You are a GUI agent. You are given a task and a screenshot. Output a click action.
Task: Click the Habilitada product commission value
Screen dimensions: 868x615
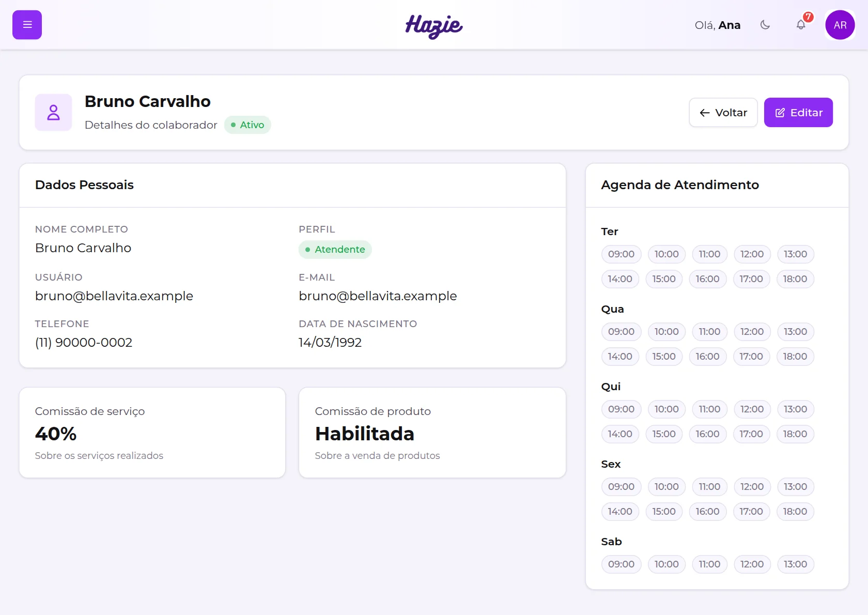click(x=365, y=434)
